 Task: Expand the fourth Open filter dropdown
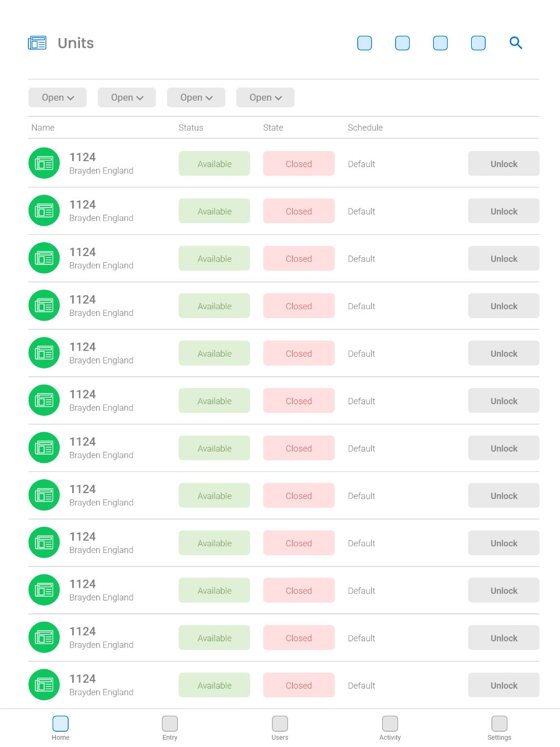click(x=265, y=97)
